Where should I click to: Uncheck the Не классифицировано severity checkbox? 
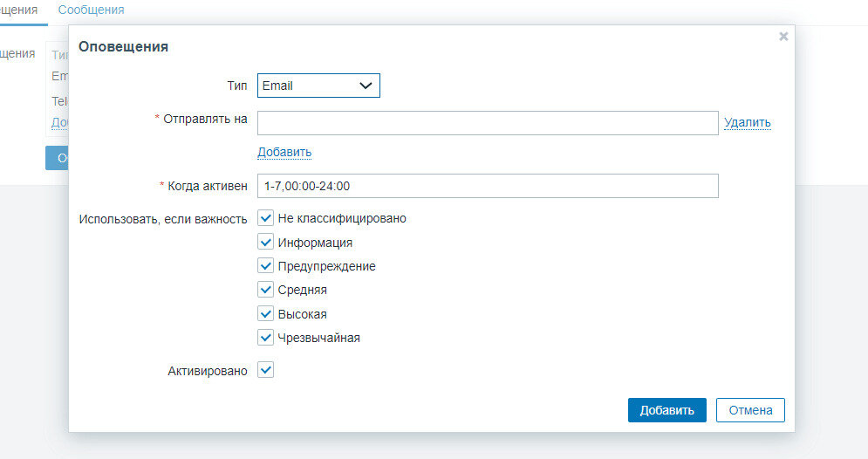[x=266, y=218]
